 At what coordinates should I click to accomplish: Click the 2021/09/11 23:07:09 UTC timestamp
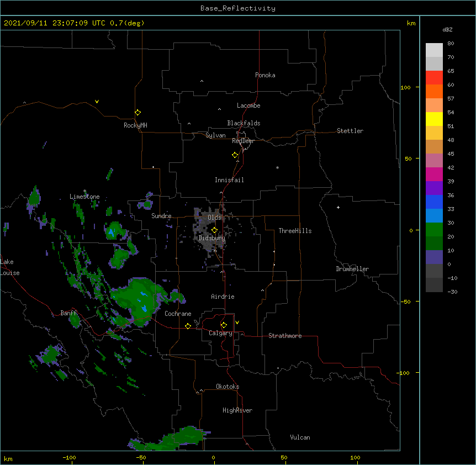pos(55,23)
